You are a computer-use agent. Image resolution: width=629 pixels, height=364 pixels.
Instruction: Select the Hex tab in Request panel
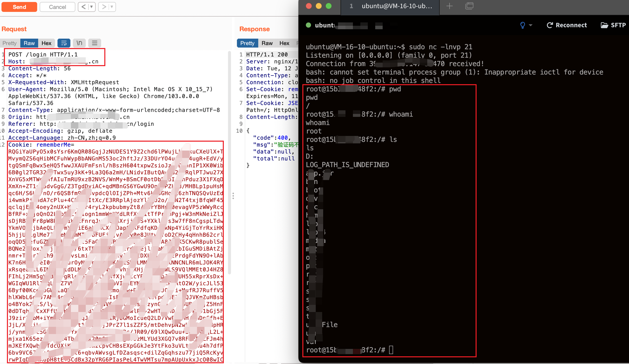[x=46, y=43]
